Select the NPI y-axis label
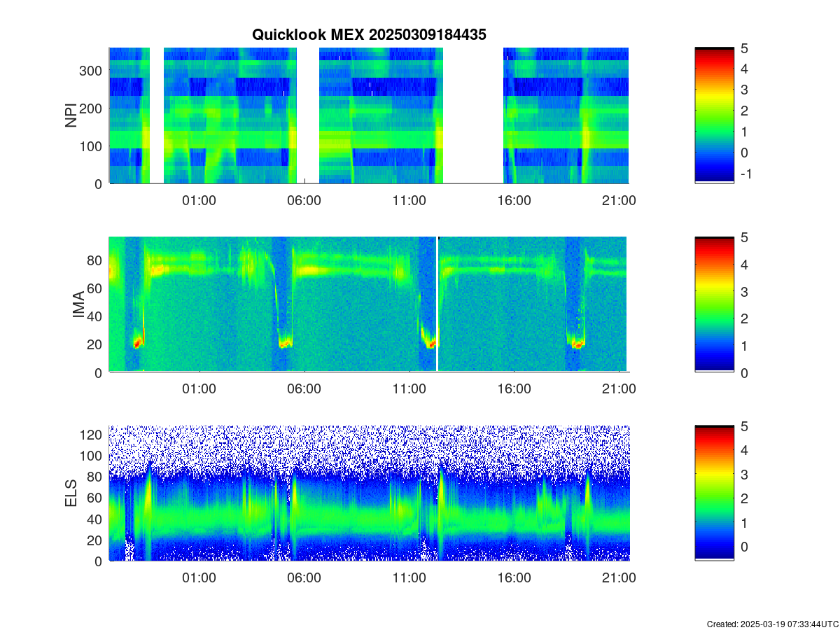This screenshot has width=840, height=630. 71,115
